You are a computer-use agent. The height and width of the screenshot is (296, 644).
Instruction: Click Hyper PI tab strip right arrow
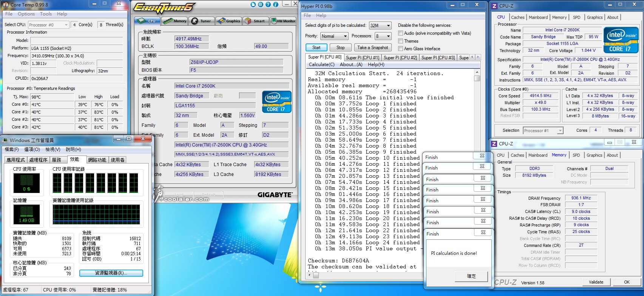point(478,57)
